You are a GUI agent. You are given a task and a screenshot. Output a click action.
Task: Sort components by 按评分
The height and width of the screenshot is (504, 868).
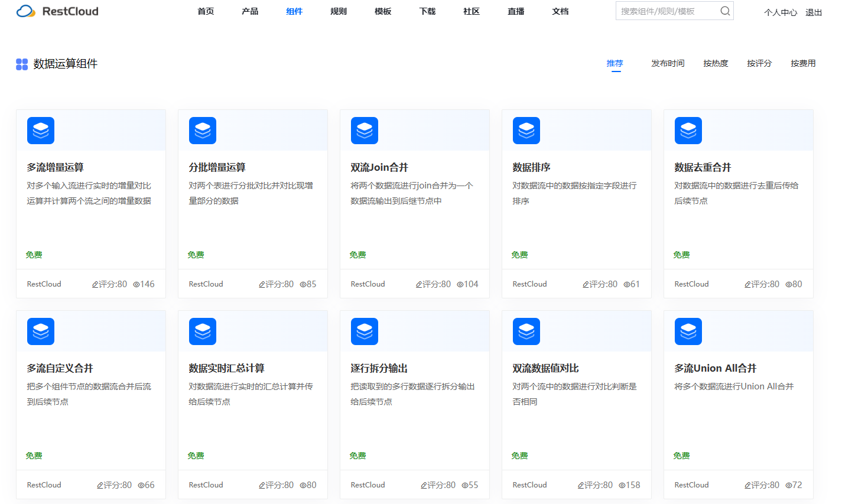tap(759, 63)
